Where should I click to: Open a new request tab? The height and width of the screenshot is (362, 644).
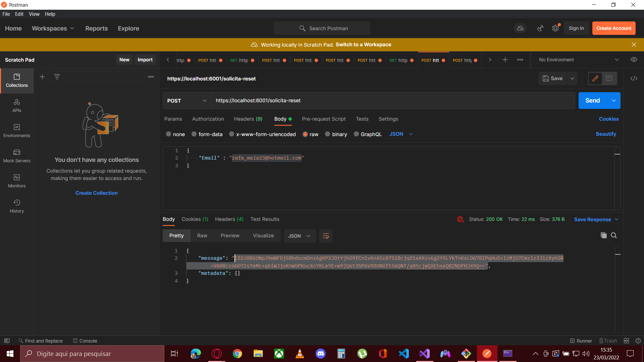tap(505, 60)
